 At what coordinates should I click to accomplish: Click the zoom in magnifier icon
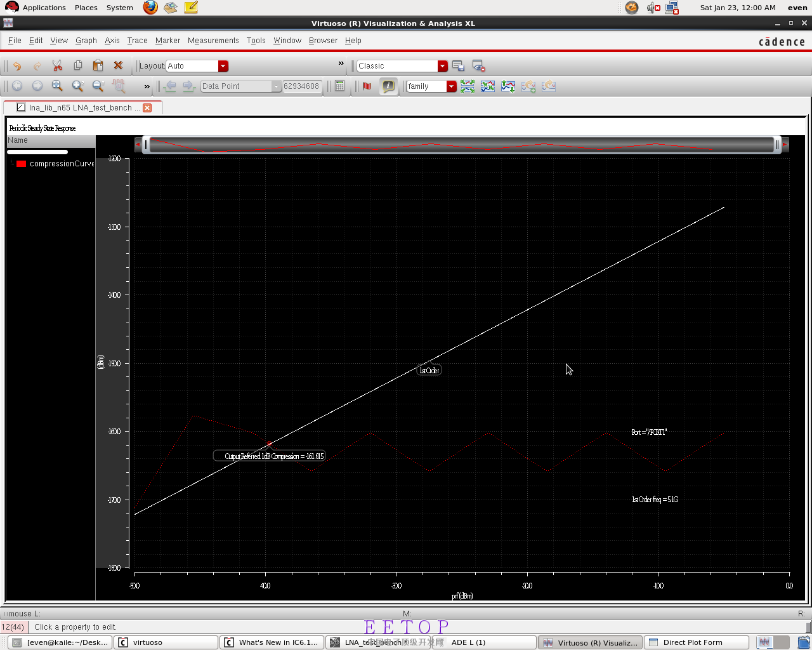[x=77, y=86]
